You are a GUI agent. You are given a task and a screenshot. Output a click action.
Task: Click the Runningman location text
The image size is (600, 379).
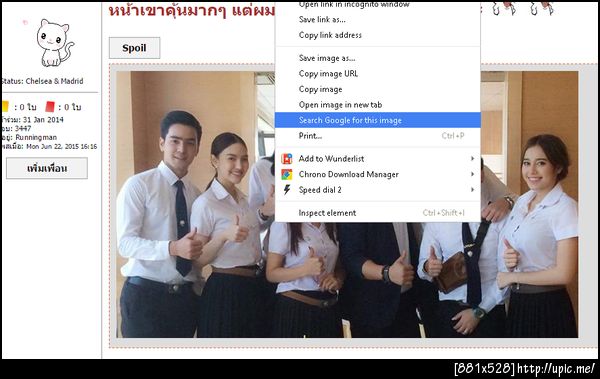coord(36,137)
